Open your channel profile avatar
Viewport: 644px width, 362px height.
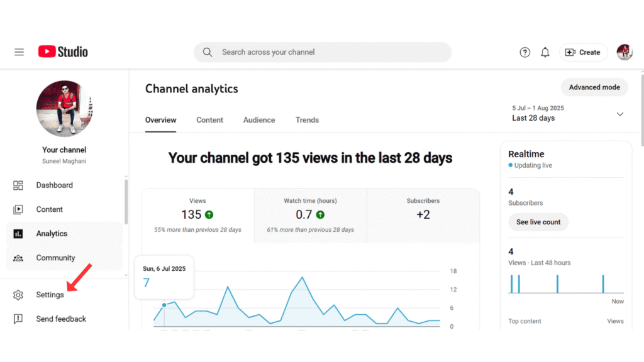(624, 52)
